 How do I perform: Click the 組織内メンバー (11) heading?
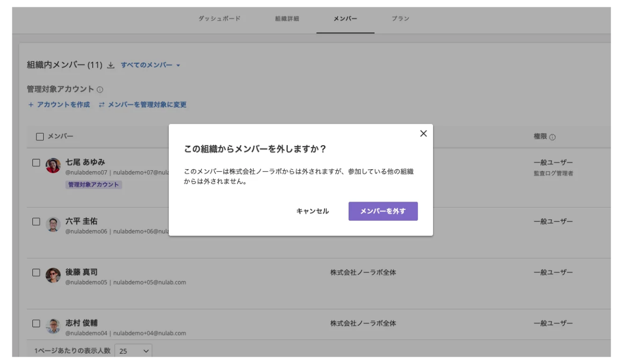click(x=64, y=65)
